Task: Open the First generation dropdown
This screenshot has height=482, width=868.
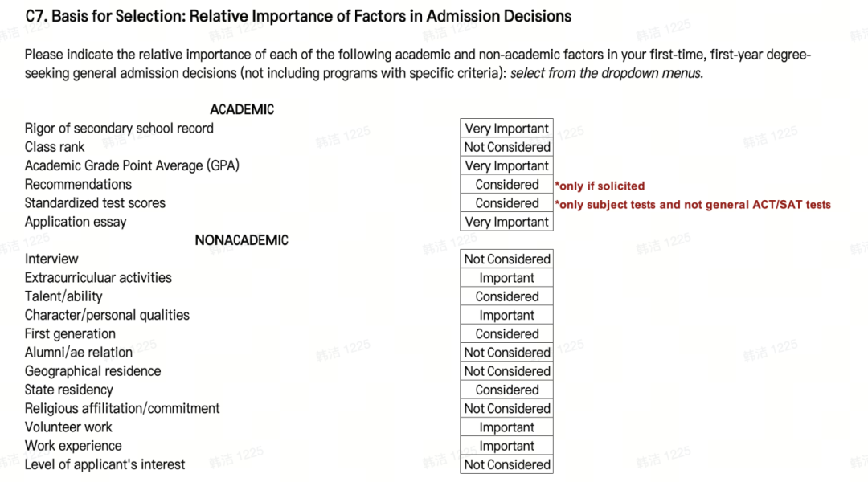Action: pos(506,333)
